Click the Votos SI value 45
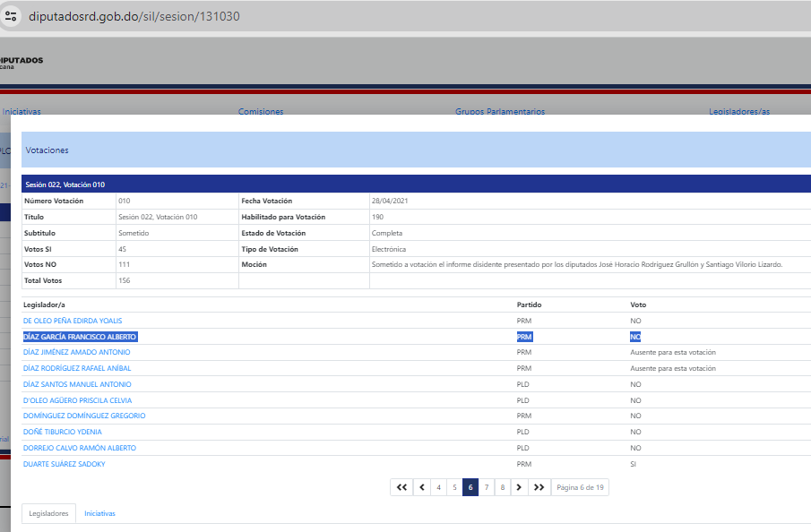The height and width of the screenshot is (532, 811). [x=122, y=249]
